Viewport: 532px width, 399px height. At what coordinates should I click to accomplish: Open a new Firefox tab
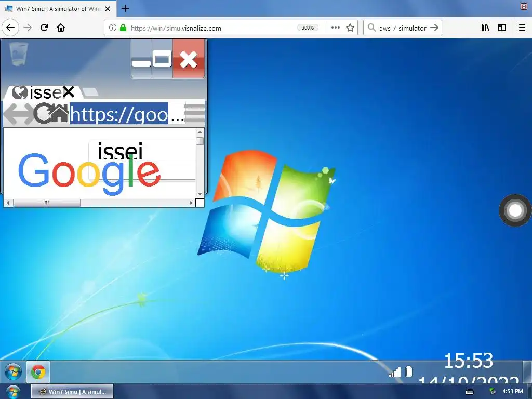coord(125,8)
